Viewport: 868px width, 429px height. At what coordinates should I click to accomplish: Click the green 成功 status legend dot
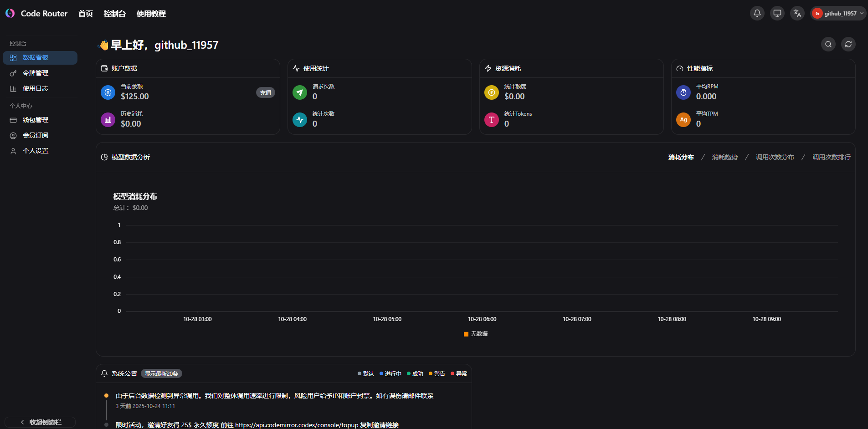(409, 373)
